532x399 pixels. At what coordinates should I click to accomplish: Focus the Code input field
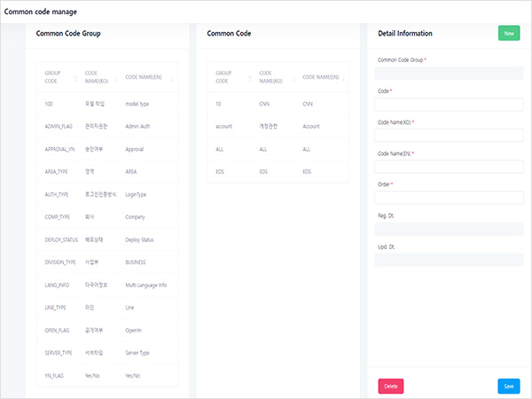(x=449, y=105)
